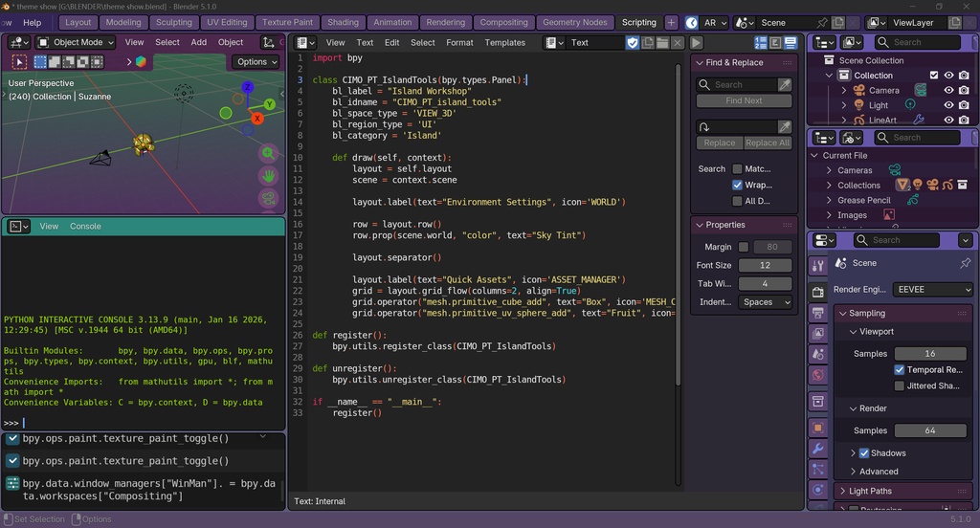Click the Find Next button
The height and width of the screenshot is (528, 980).
[x=744, y=100]
